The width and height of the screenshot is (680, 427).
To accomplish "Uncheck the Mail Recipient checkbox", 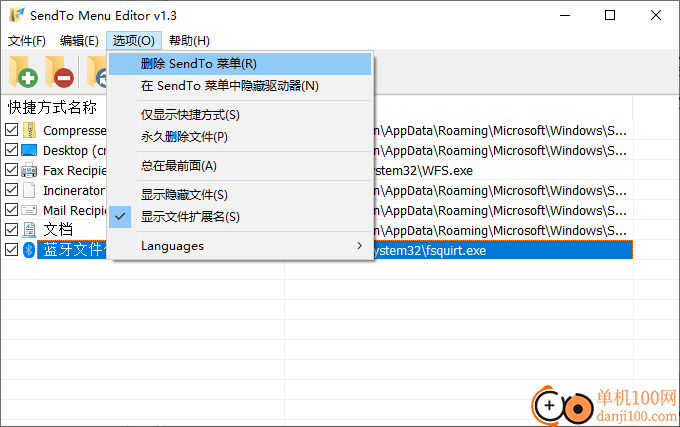I will pyautogui.click(x=11, y=210).
